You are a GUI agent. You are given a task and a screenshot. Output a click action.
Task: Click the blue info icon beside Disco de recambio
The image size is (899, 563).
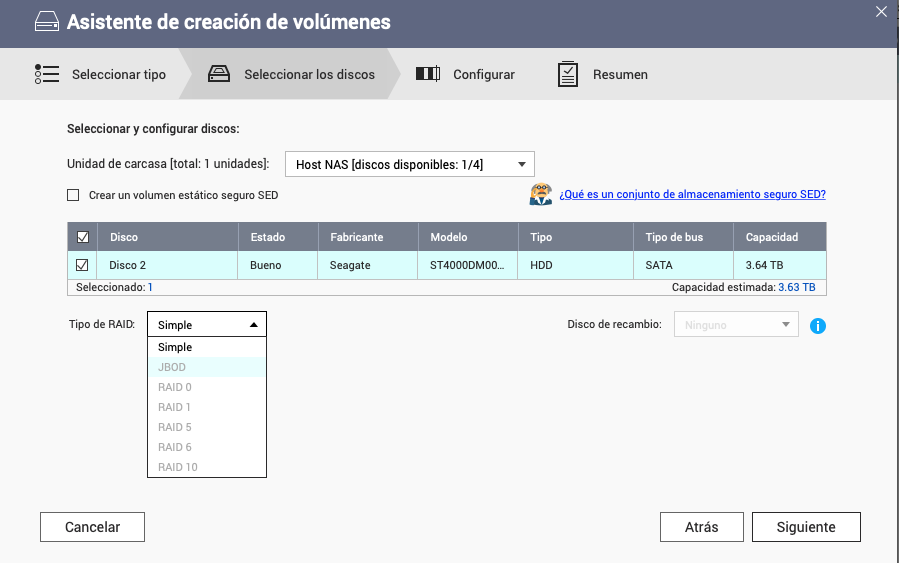[818, 326]
